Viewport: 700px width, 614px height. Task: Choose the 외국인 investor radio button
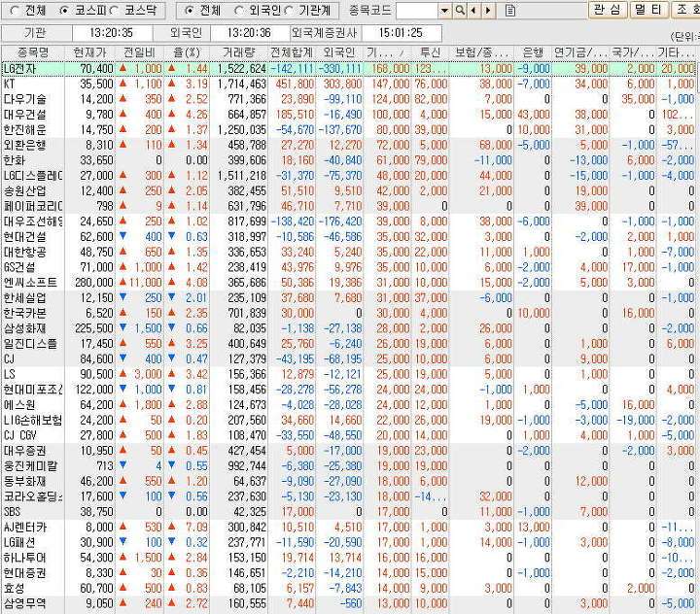239,11
